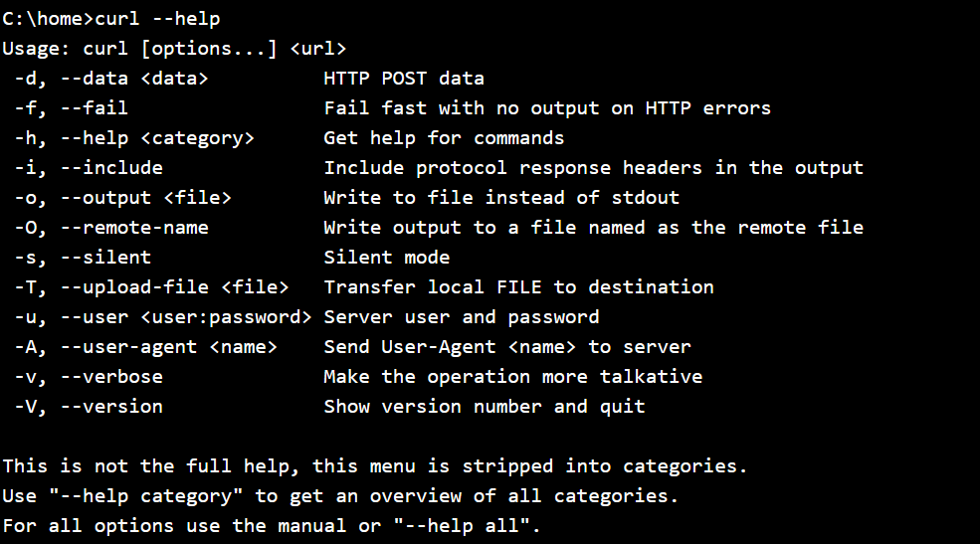Select the "HTTP POST data" description
Viewport: 980px width, 544px height.
(404, 79)
